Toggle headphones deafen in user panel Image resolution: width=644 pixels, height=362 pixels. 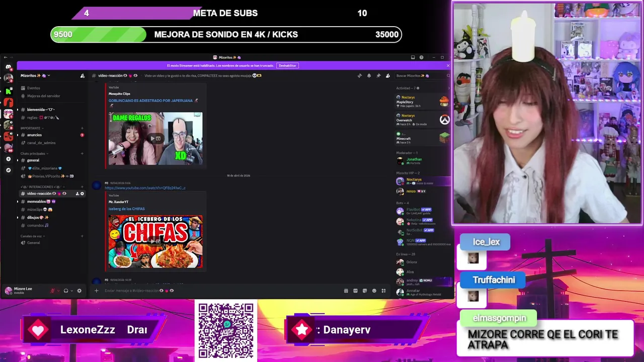pos(65,291)
